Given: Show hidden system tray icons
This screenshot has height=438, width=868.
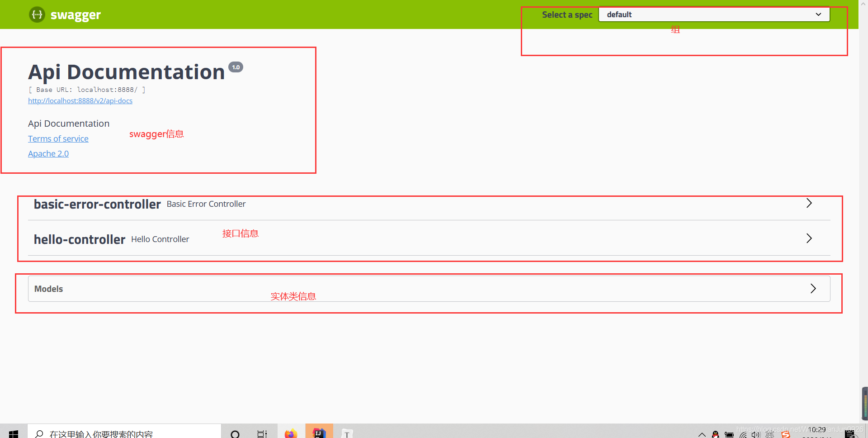Looking at the screenshot, I should [702, 434].
